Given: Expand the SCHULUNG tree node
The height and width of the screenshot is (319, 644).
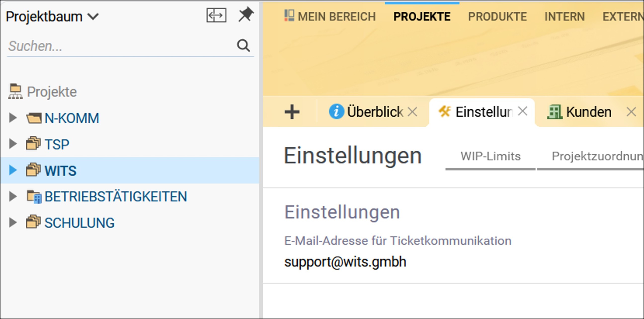Looking at the screenshot, I should (x=13, y=223).
